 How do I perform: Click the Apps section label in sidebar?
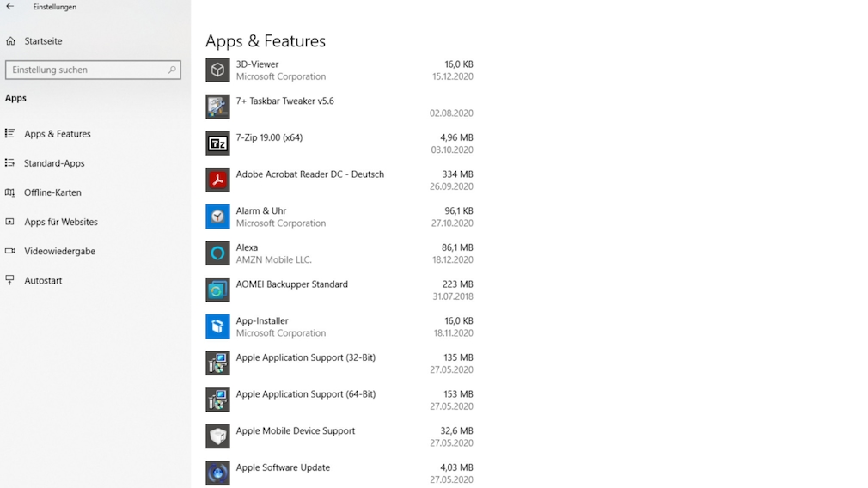(x=15, y=98)
